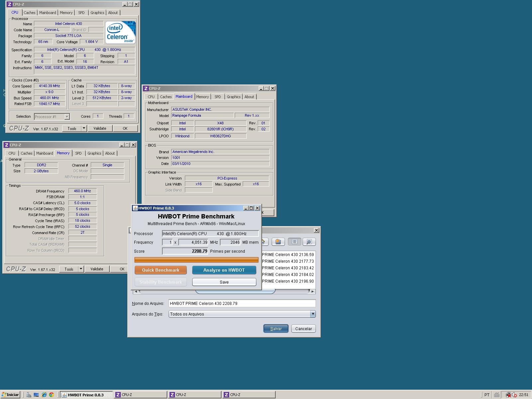Open SPD tab in top CPU-Z window
The height and width of the screenshot is (399, 532).
pyautogui.click(x=81, y=13)
